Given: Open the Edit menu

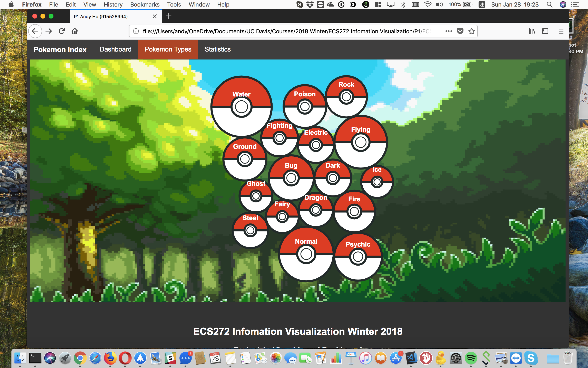Looking at the screenshot, I should (x=71, y=4).
